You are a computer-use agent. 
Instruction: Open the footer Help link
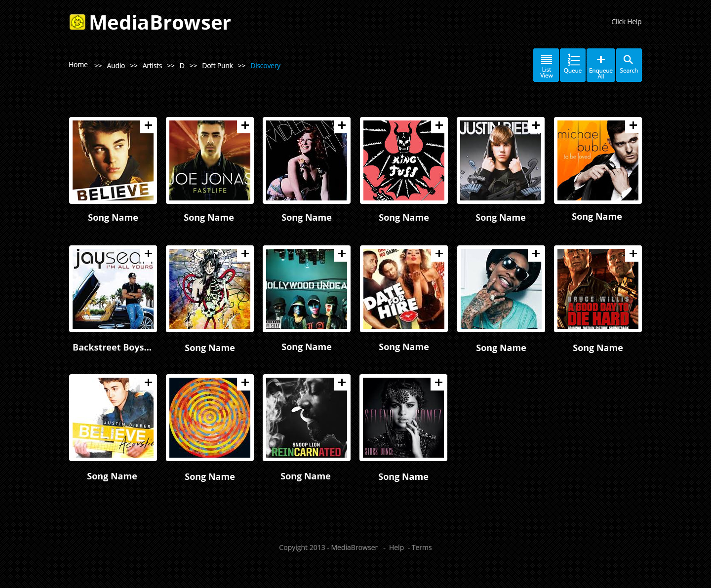point(396,548)
